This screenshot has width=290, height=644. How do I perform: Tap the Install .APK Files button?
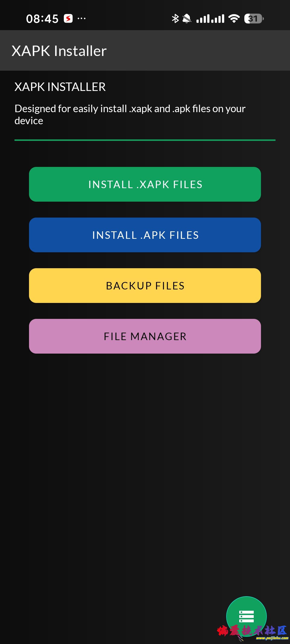tap(145, 235)
